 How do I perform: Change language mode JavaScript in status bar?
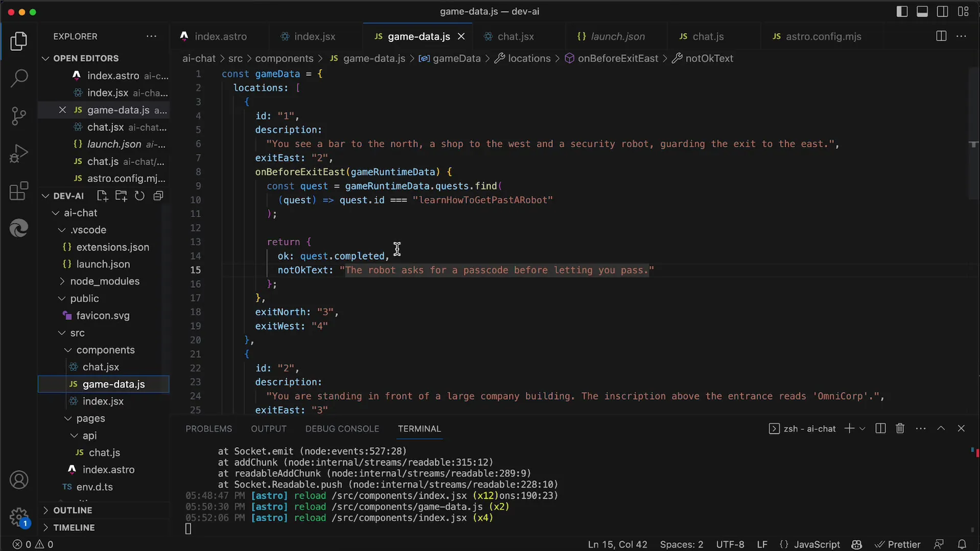tap(816, 544)
